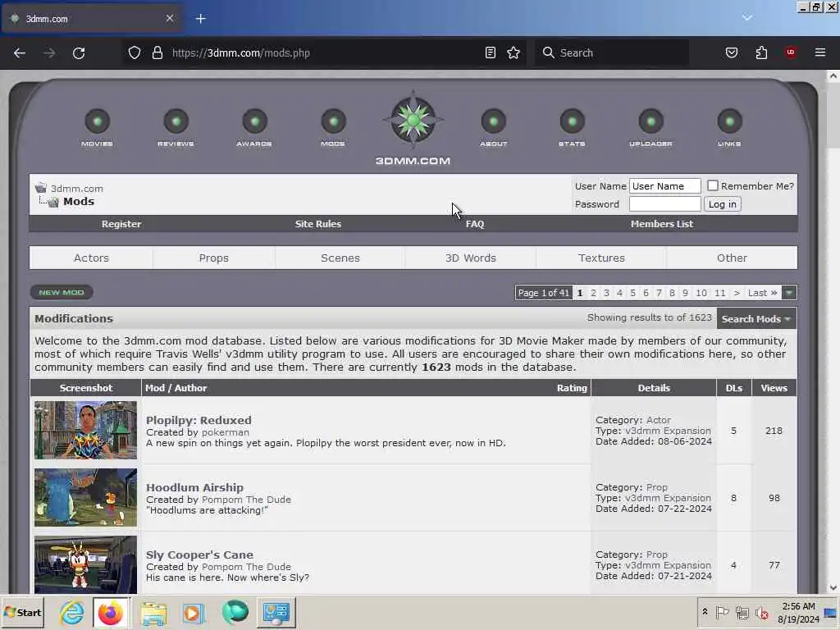Open Plopilpy: Reduxed mod
Image resolution: width=840 pixels, height=630 pixels.
pos(199,420)
